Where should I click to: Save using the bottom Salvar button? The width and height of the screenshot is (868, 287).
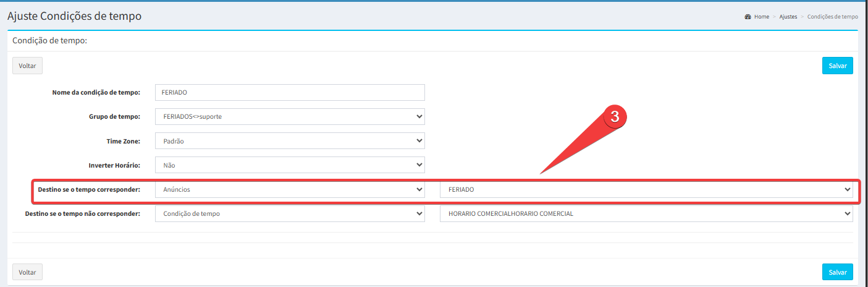[x=837, y=272]
